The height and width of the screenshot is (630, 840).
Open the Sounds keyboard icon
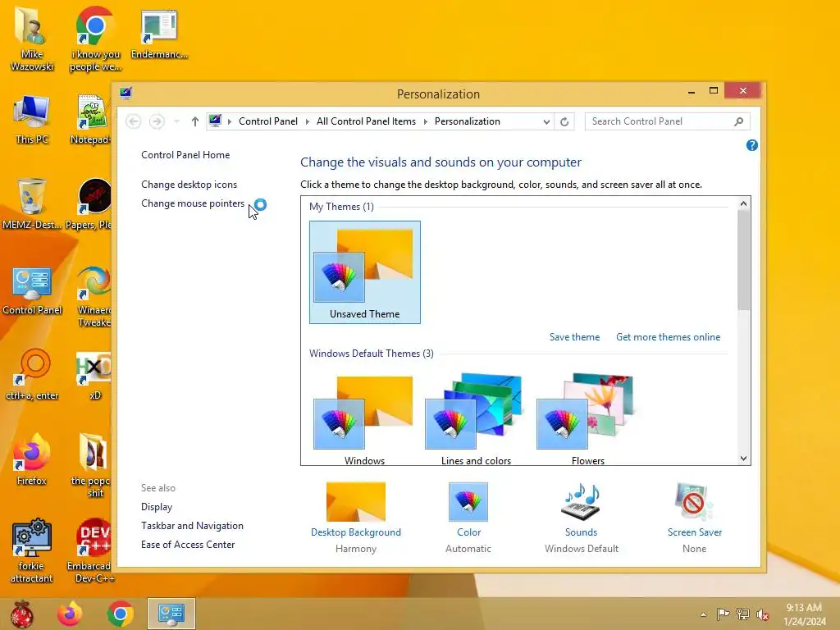(582, 501)
